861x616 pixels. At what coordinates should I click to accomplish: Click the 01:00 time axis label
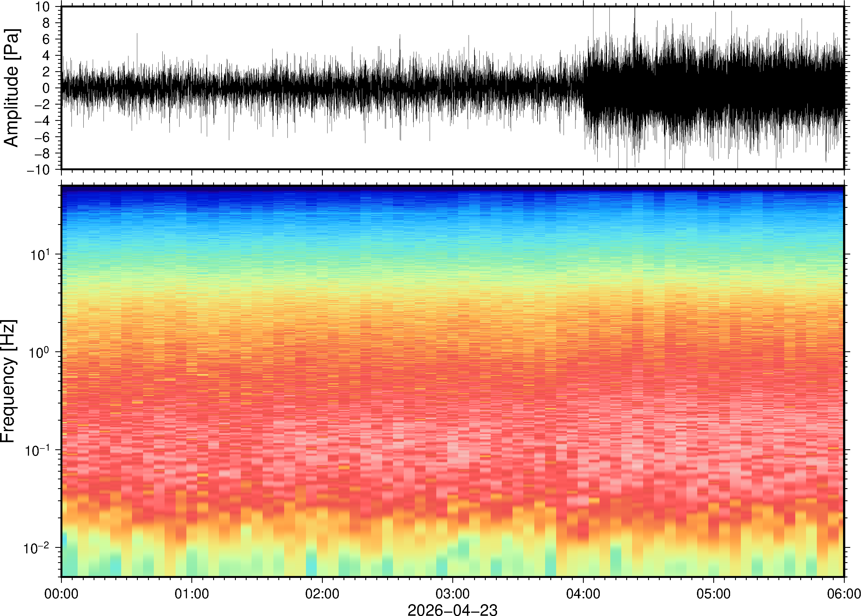coord(192,594)
